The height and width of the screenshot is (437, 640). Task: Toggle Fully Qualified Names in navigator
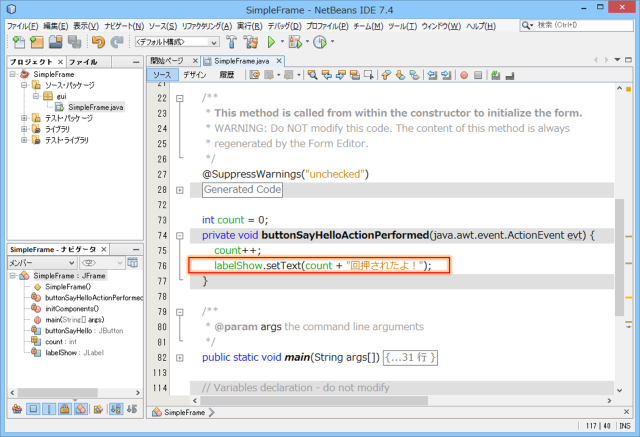[98, 408]
